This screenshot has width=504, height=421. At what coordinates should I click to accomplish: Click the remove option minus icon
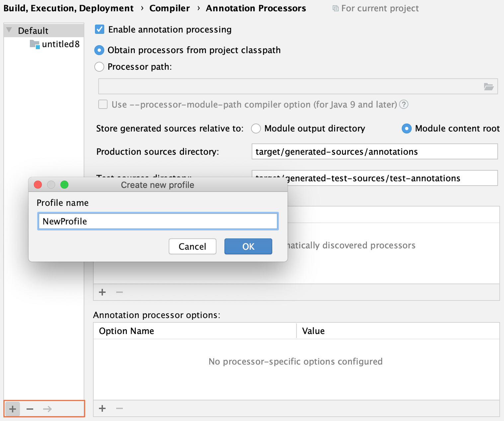[x=119, y=409]
